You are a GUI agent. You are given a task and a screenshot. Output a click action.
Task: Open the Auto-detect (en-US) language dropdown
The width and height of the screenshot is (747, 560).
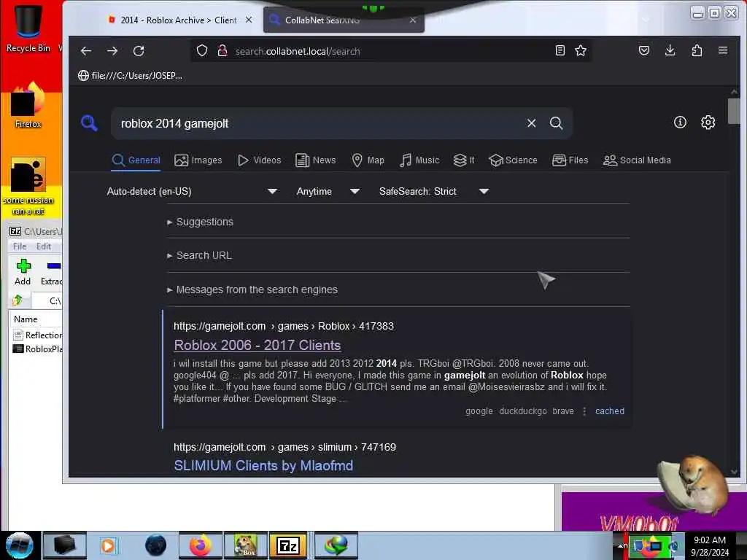[193, 192]
